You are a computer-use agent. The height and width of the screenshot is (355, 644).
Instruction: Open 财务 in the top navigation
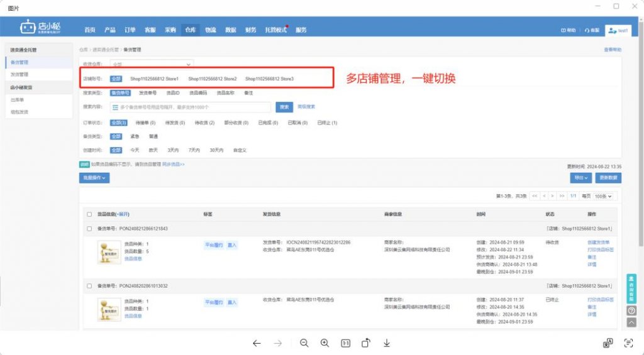tap(250, 30)
